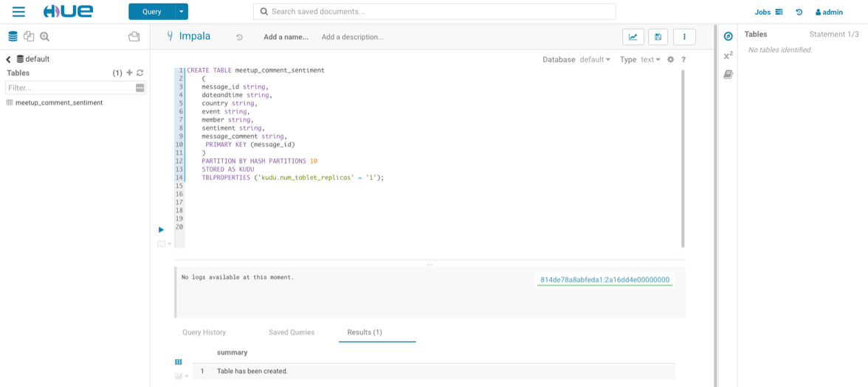The width and height of the screenshot is (868, 387).
Task: Open the Type text dropdown
Action: (650, 59)
